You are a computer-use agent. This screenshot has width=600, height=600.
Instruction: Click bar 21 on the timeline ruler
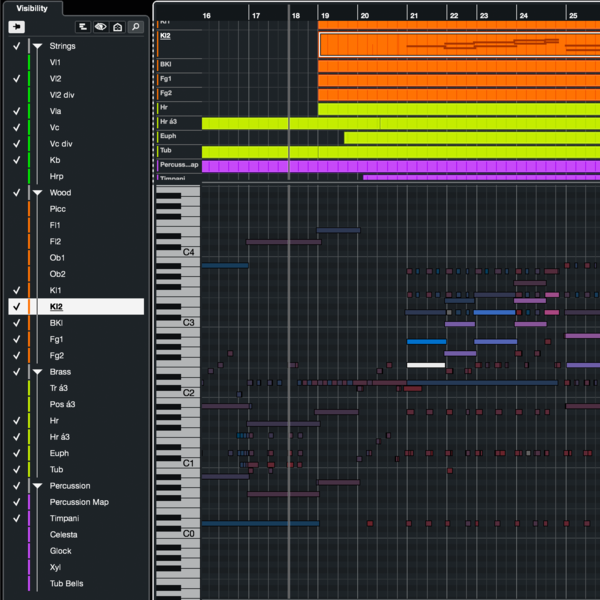[413, 16]
